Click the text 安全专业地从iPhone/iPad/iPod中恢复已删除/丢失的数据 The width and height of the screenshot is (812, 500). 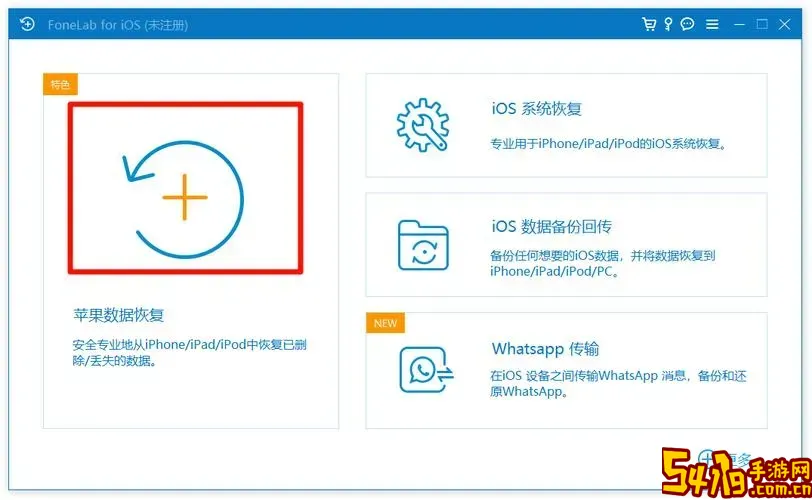(189, 352)
